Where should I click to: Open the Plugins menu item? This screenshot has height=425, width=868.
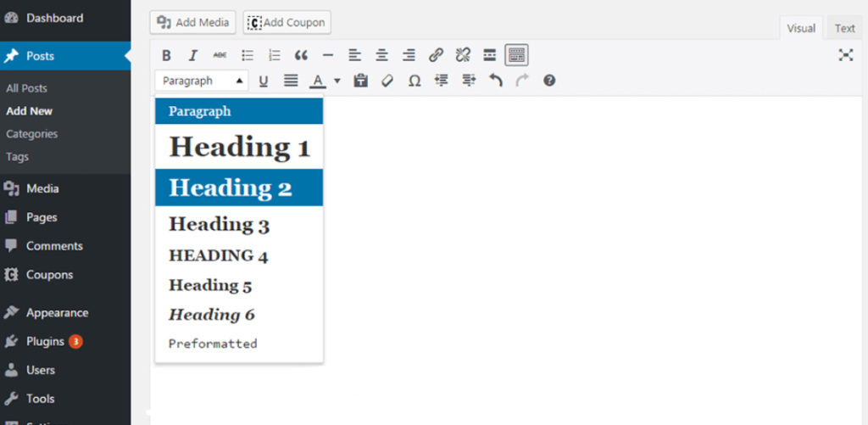(x=65, y=341)
